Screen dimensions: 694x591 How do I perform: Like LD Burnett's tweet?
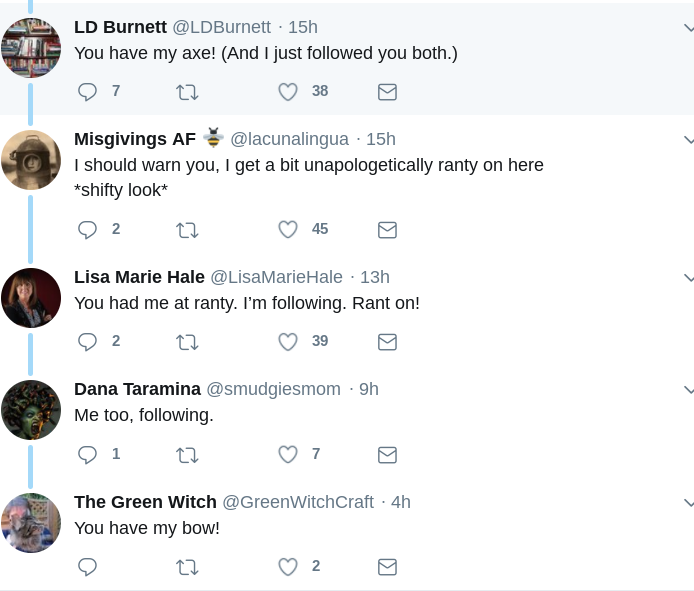[288, 92]
